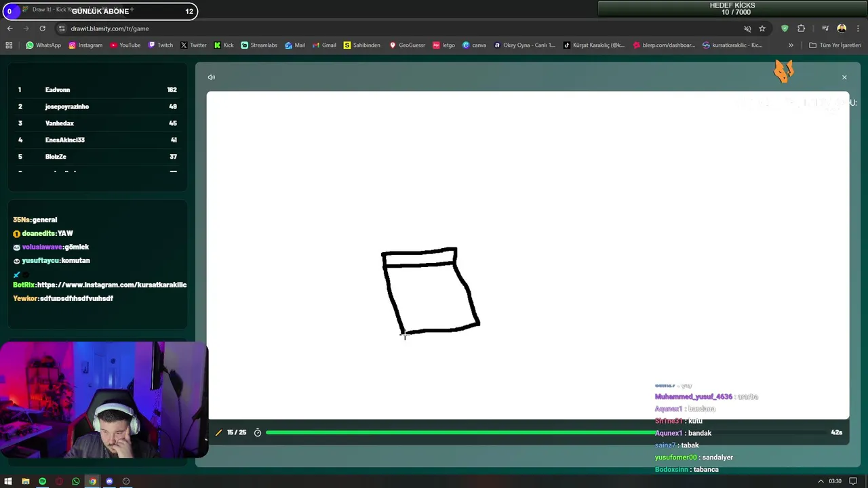This screenshot has width=868, height=488.
Task: Open the WhatsApp bookmark
Action: pyautogui.click(x=43, y=45)
